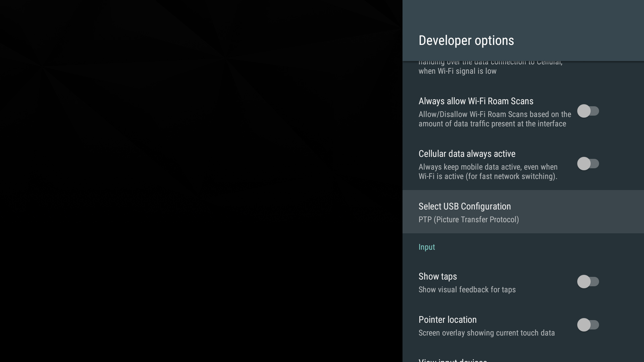
Task: Click the Developer options title
Action: pos(466,40)
